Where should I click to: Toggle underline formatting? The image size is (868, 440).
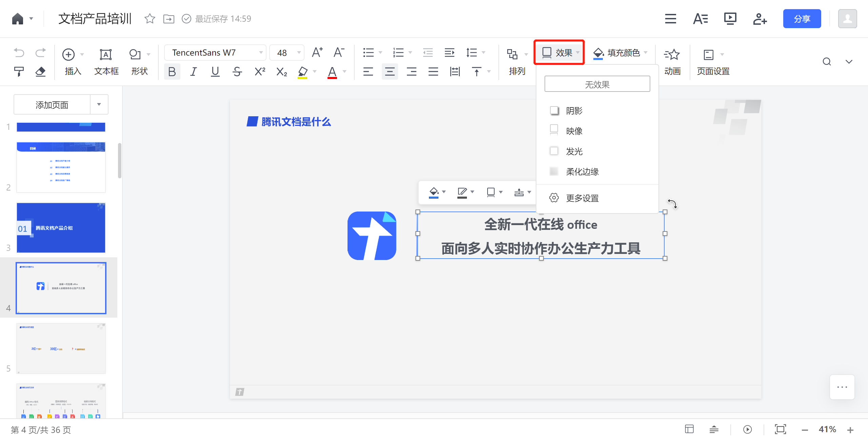pyautogui.click(x=215, y=72)
